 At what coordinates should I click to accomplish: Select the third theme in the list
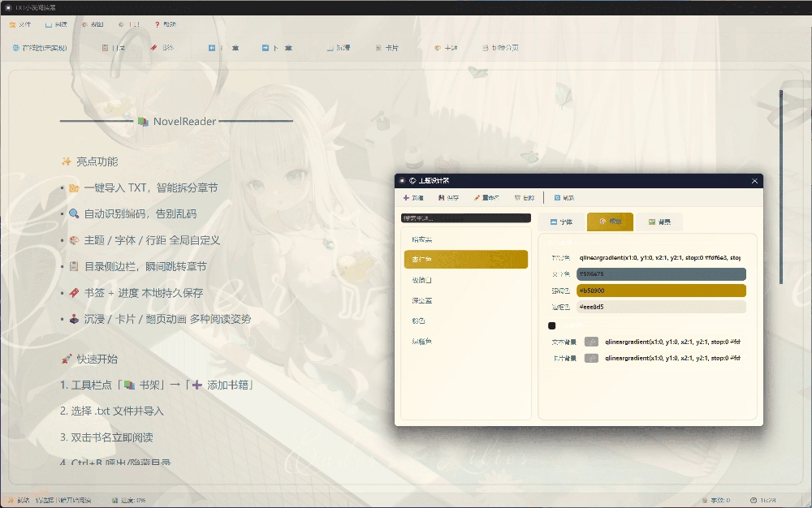466,280
